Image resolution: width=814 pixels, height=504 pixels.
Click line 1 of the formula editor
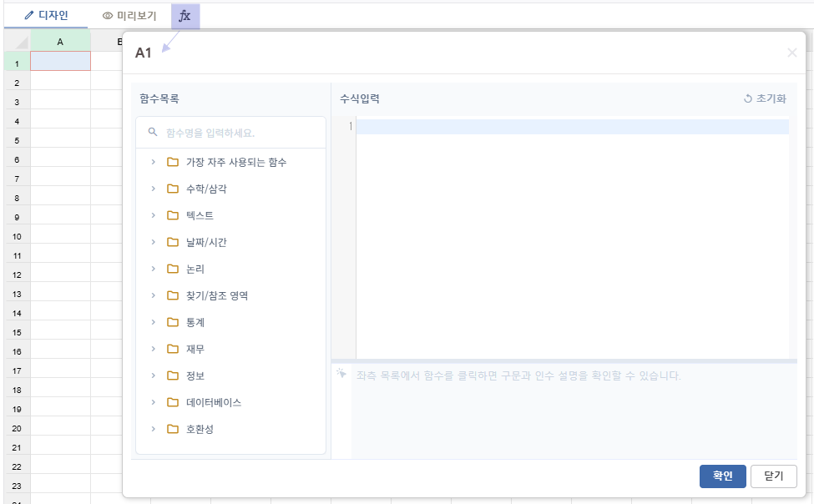573,127
